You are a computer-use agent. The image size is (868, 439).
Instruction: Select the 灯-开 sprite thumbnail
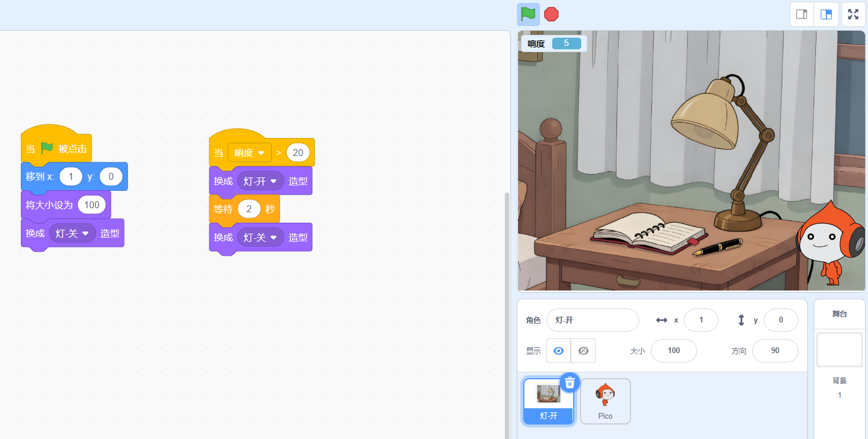coord(548,401)
